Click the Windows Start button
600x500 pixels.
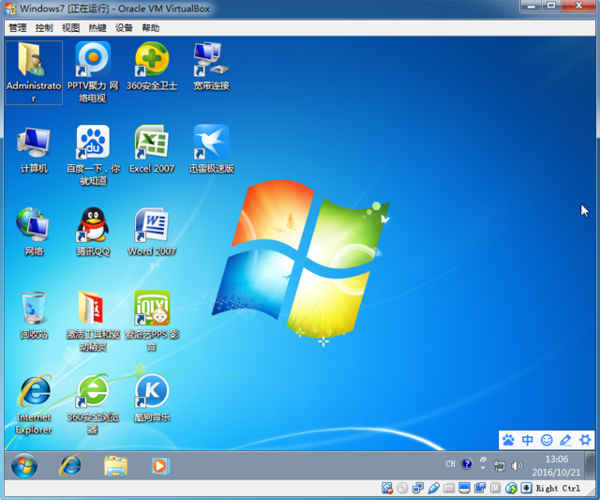(x=24, y=465)
